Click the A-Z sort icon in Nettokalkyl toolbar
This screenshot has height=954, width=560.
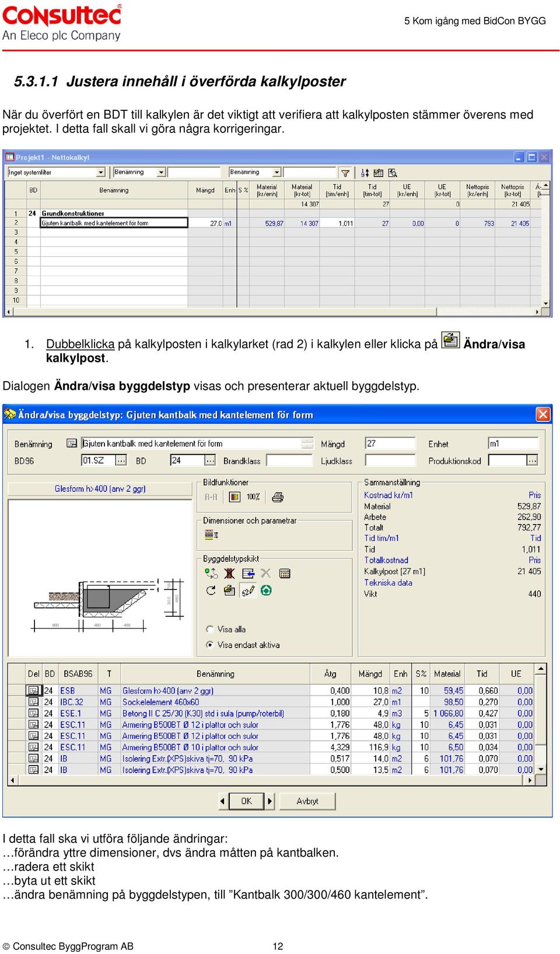point(365,173)
